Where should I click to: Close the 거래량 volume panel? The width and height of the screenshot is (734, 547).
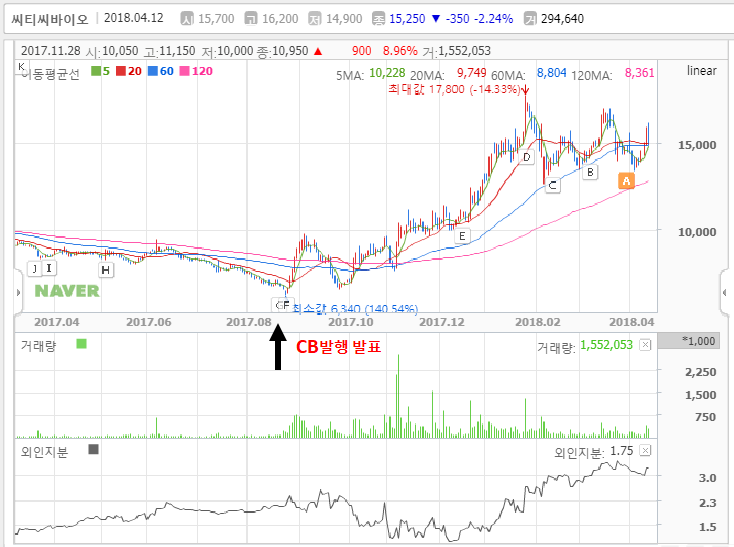tap(645, 345)
